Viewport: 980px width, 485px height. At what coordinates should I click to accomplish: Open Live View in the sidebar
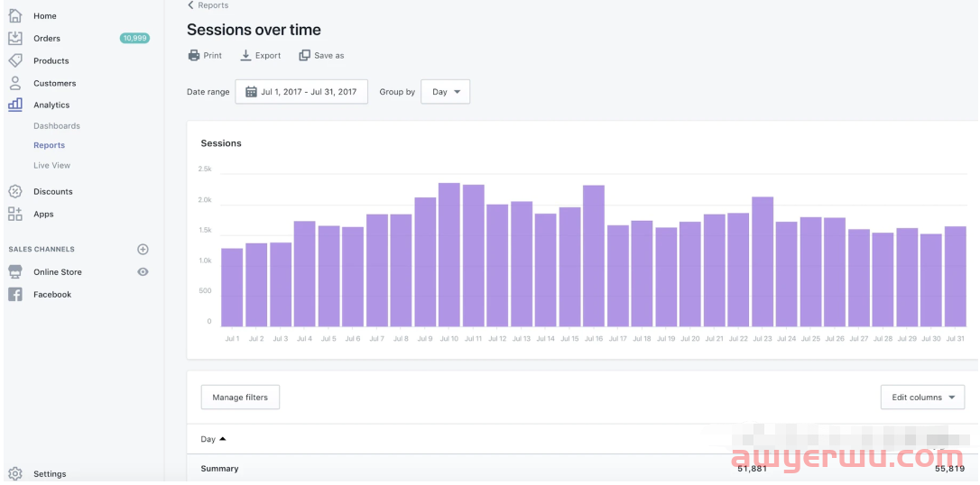click(51, 166)
